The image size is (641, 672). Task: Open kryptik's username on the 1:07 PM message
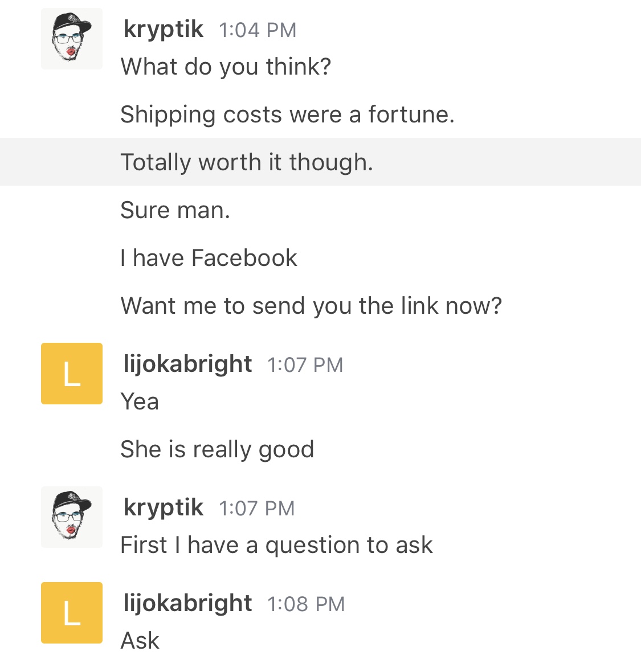[x=164, y=508]
